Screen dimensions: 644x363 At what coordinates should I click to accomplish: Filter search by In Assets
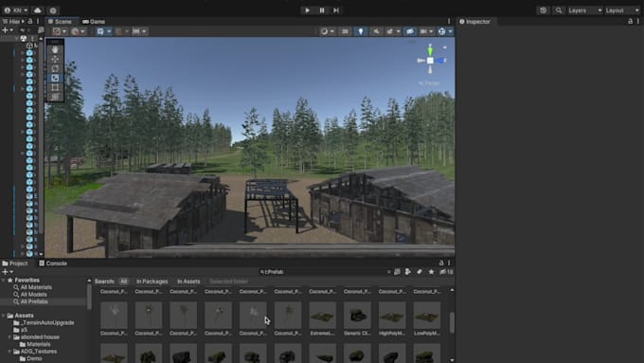pyautogui.click(x=188, y=281)
